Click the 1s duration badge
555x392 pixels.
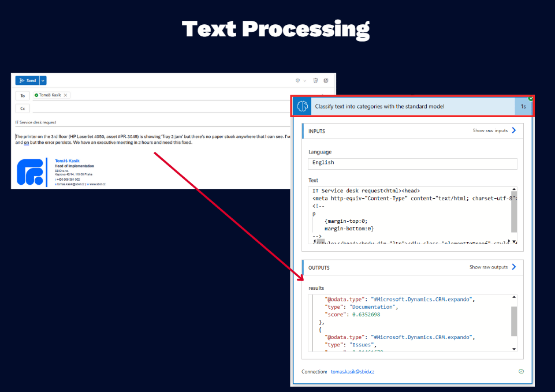(x=523, y=106)
